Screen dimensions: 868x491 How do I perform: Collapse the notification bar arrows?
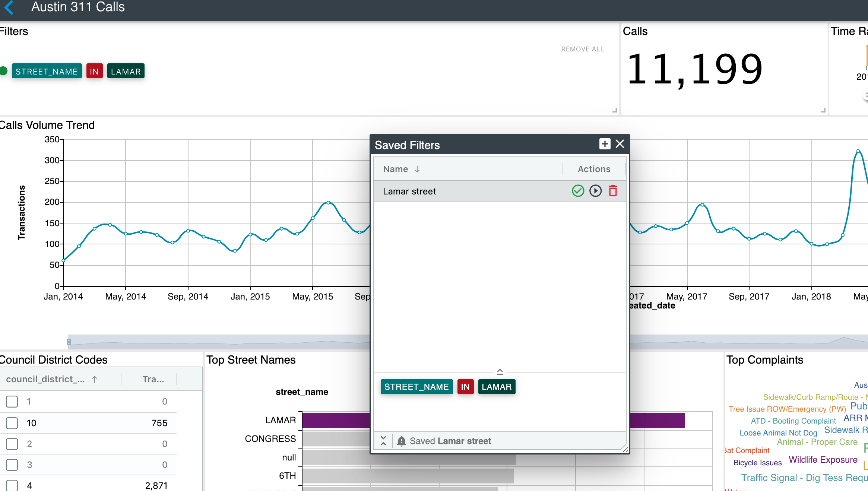[383, 441]
